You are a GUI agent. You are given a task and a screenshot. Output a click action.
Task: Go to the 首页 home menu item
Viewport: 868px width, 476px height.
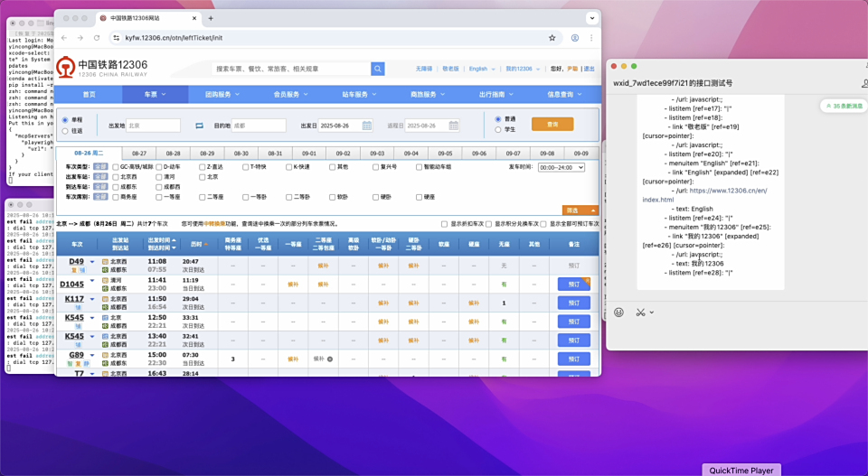(90, 95)
